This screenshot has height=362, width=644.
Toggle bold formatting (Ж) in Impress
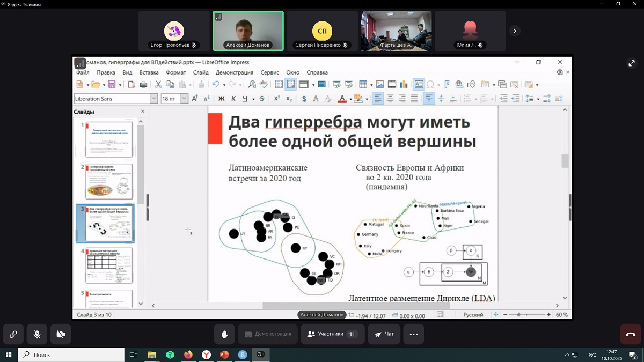pyautogui.click(x=221, y=99)
